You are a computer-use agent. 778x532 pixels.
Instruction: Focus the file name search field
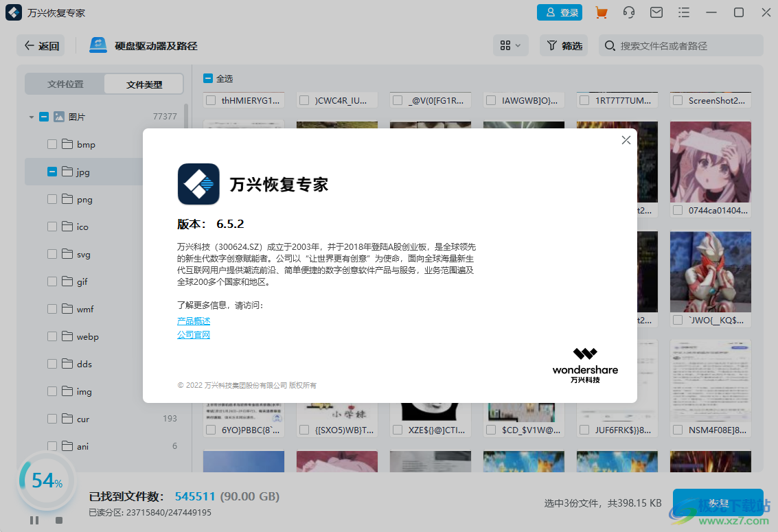680,45
